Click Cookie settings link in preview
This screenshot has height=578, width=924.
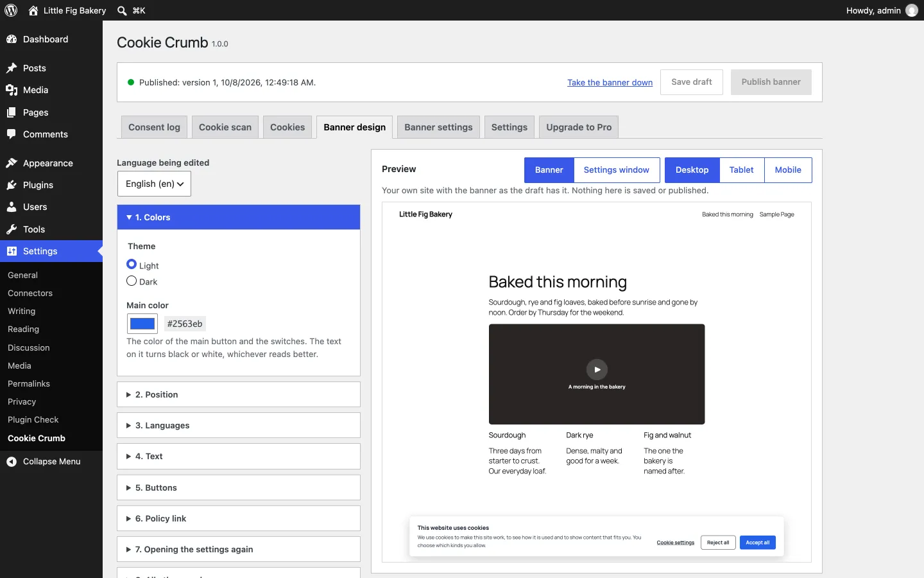pyautogui.click(x=676, y=543)
